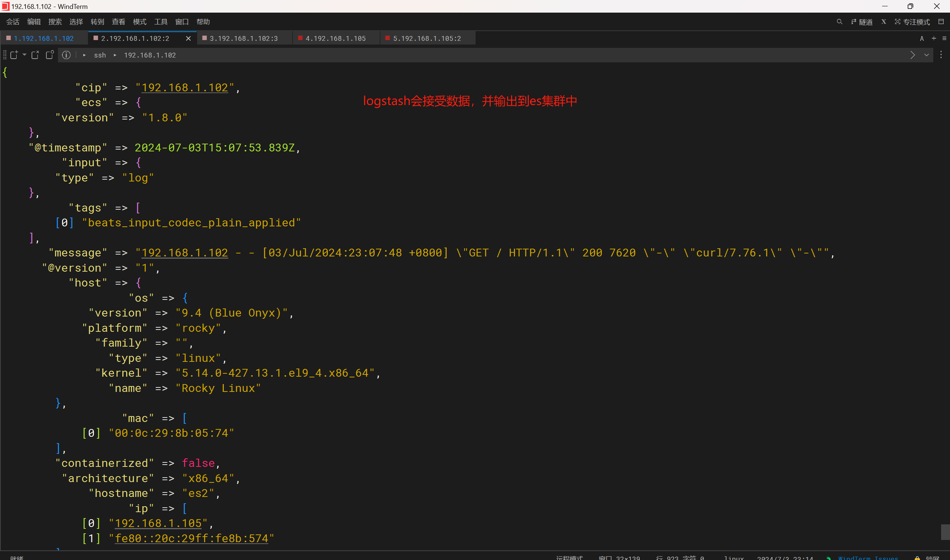Click the duplicate session icon

click(x=50, y=55)
